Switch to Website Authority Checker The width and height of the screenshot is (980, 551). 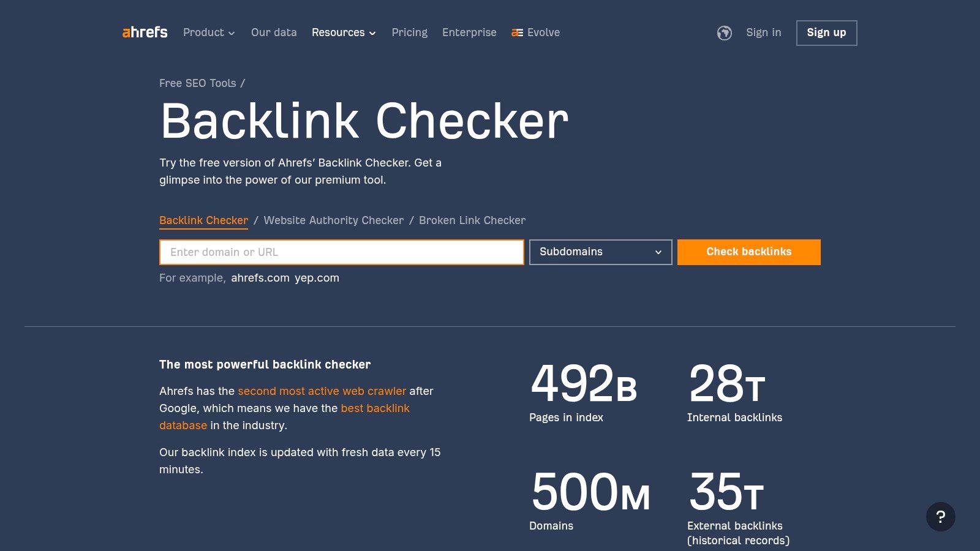point(334,220)
